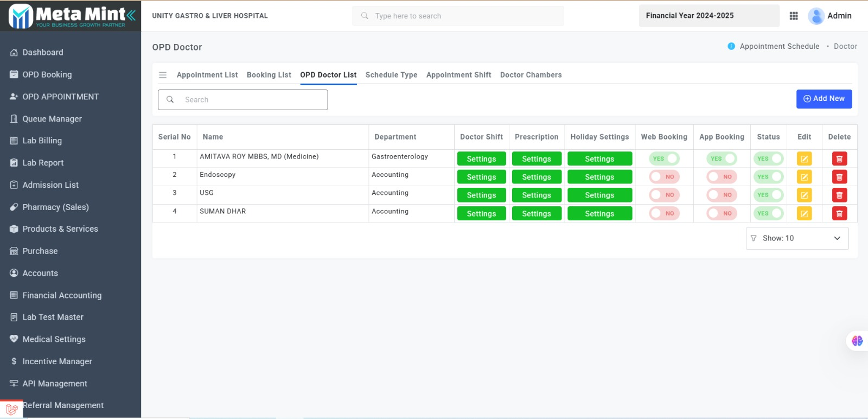Open Holiday Settings for USG row
Screen dimensions: 868x419
point(599,195)
